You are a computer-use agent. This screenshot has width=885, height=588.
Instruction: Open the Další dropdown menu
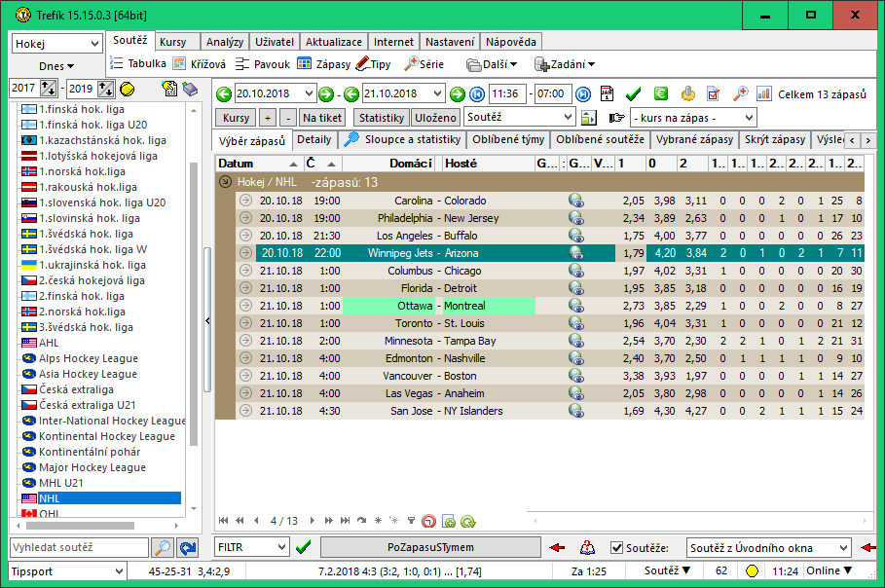point(492,64)
